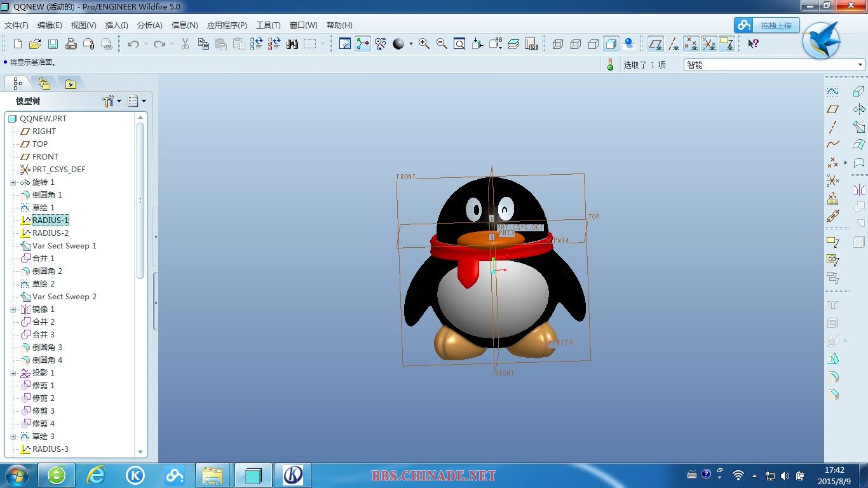
Task: Click the Zoom Out magnifier icon
Action: point(442,44)
